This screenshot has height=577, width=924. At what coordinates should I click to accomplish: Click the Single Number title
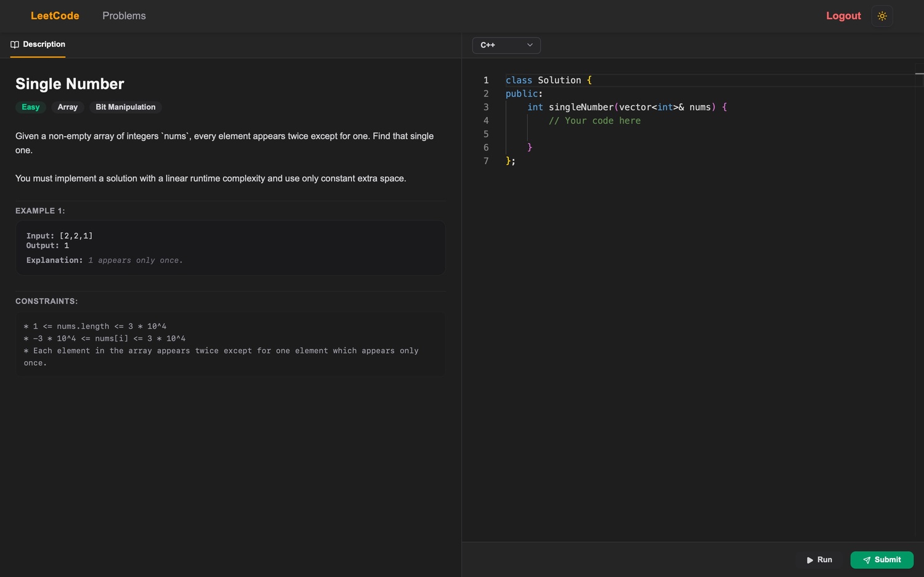coord(70,84)
